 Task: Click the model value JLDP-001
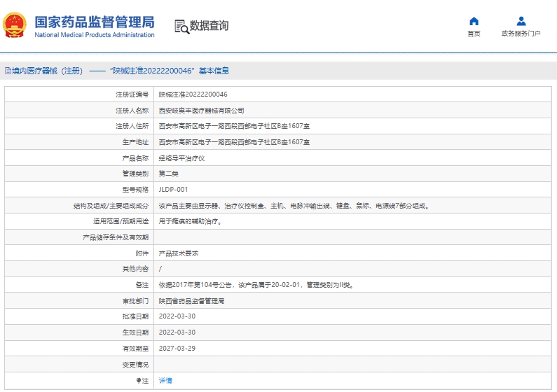tap(173, 190)
